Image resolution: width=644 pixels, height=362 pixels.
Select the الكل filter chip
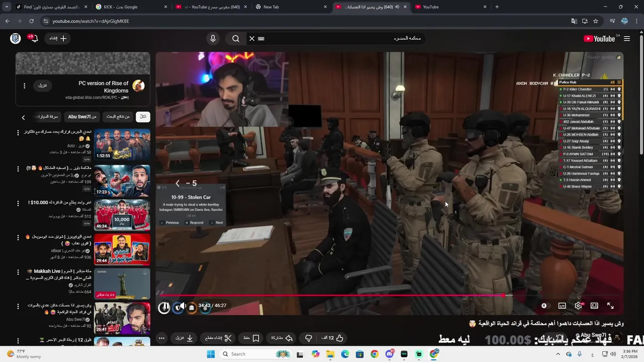pyautogui.click(x=143, y=117)
